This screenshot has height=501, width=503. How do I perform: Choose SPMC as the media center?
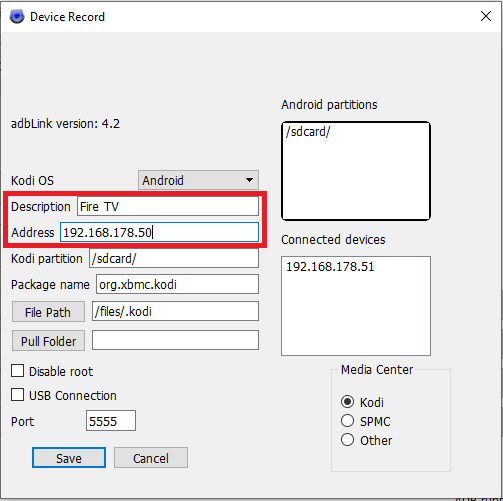point(347,421)
